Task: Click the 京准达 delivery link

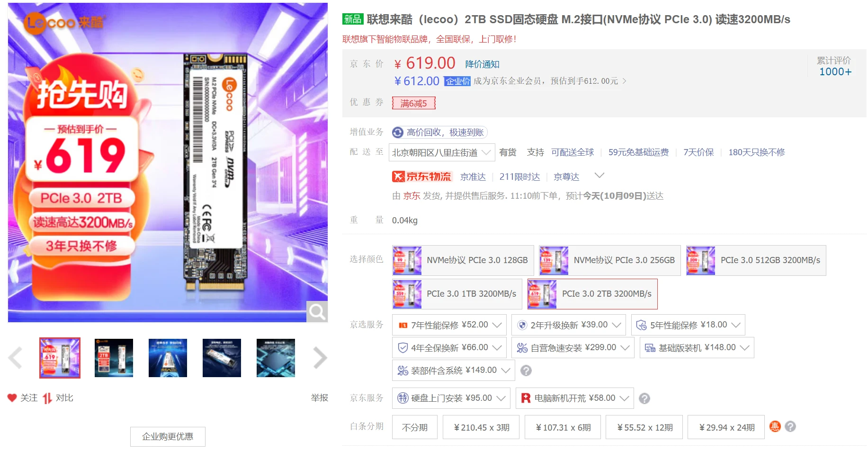Action: 473,177
